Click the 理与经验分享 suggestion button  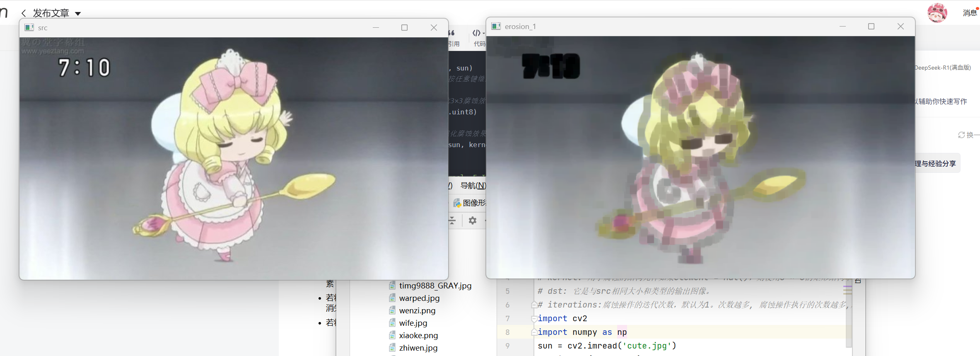(x=937, y=164)
